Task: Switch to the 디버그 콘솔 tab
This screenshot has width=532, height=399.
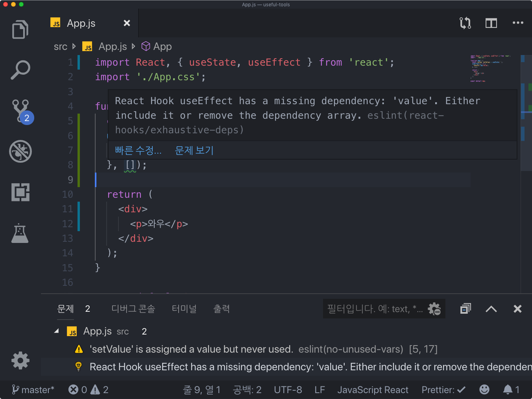Action: coord(133,309)
